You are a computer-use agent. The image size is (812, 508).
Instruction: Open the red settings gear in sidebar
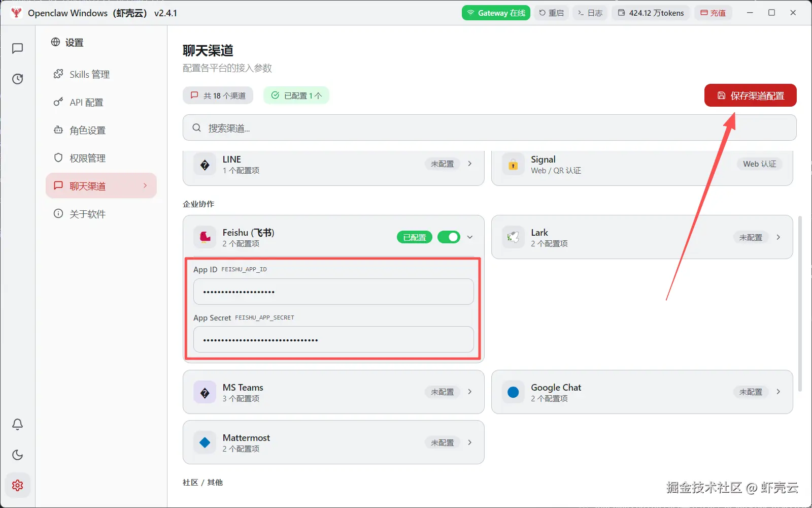click(18, 485)
